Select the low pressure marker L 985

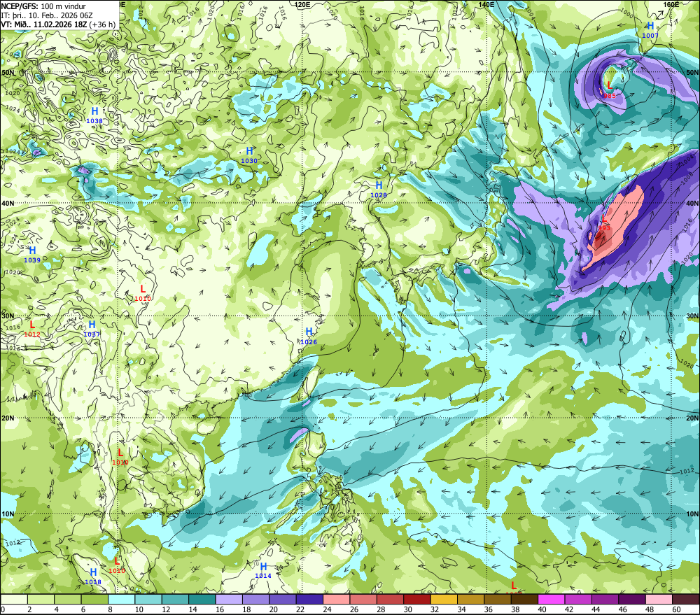pyautogui.click(x=610, y=90)
